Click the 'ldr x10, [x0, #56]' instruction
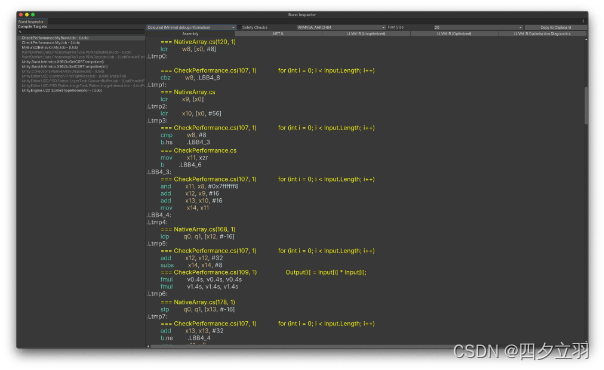Viewport: 604px width, 370px height. (x=191, y=113)
